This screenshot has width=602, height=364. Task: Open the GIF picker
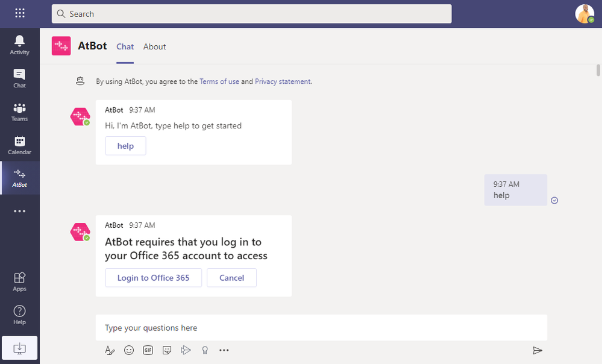148,350
